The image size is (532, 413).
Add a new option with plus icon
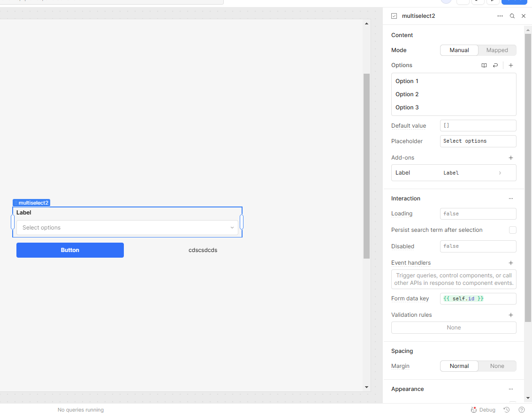point(510,65)
